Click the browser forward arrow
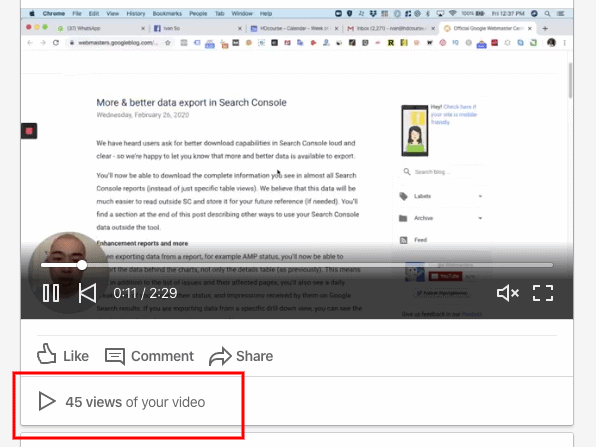596x447 pixels. point(43,43)
